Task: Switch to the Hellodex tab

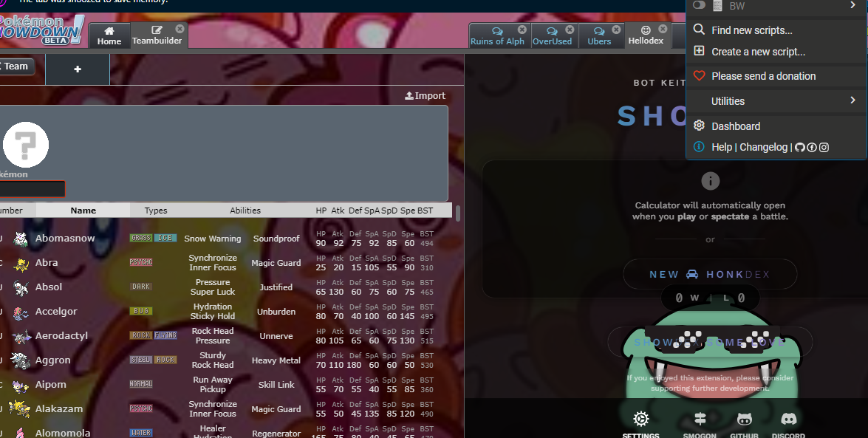Action: pyautogui.click(x=646, y=36)
